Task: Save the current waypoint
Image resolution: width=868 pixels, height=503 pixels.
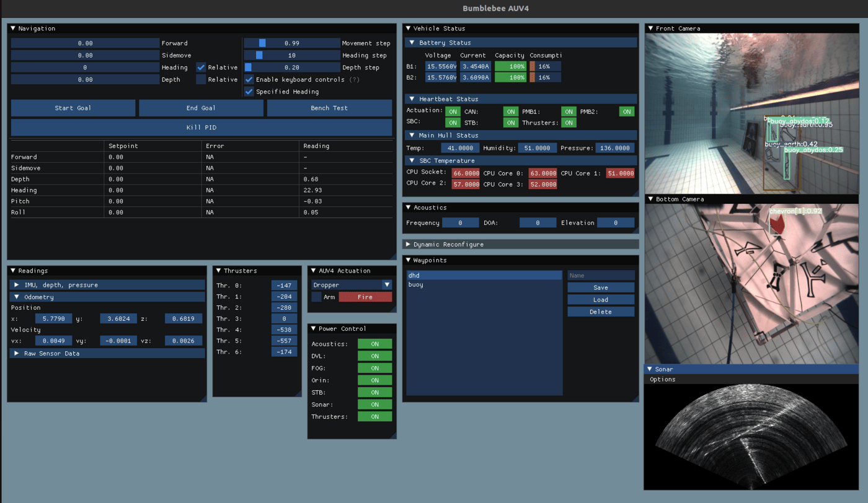Action: [x=600, y=287]
